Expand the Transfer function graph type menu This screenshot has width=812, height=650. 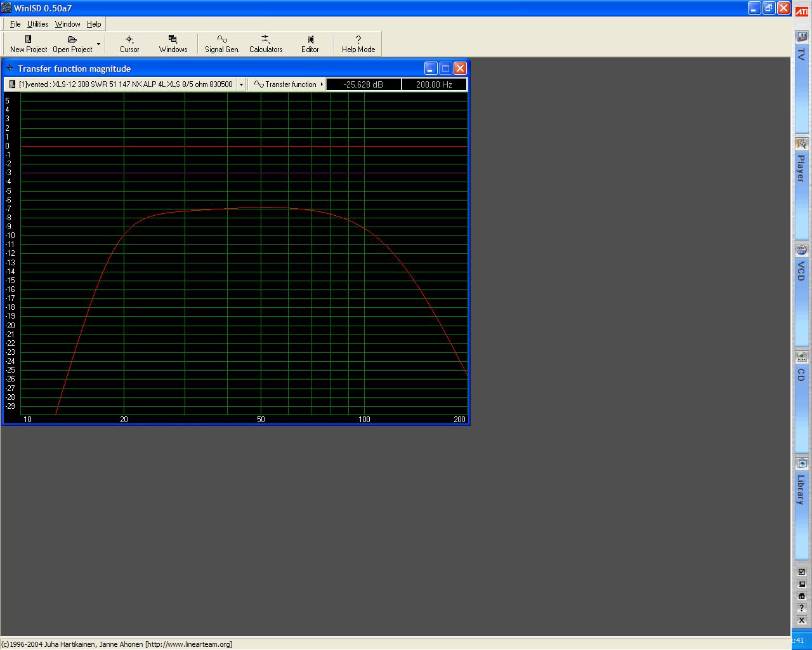coord(322,84)
